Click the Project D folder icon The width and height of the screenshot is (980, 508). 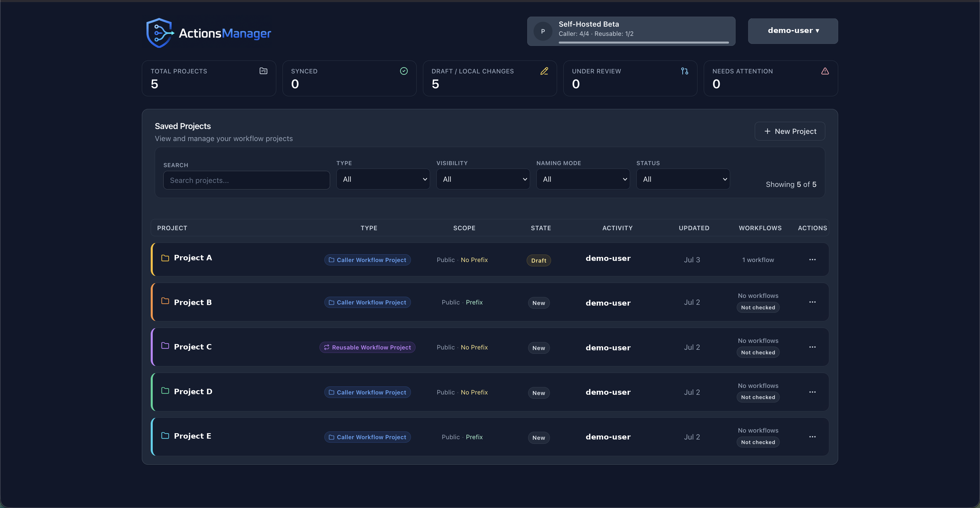(x=165, y=391)
